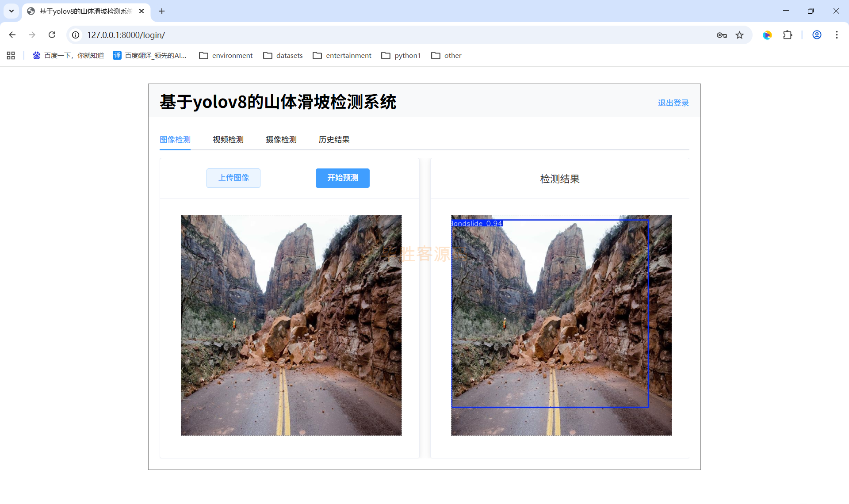849x504 pixels.
Task: Open the Chrome three-dot menu
Action: (837, 35)
